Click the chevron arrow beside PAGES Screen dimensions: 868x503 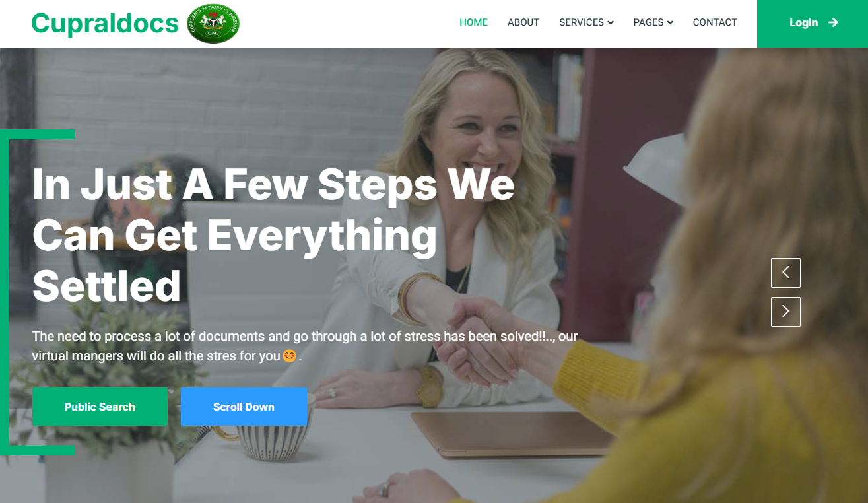click(x=670, y=23)
